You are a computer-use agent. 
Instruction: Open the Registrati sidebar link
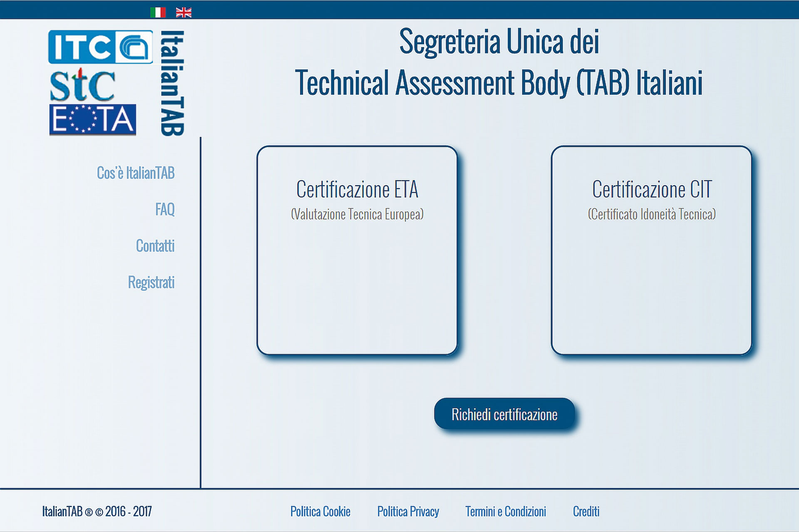tap(151, 282)
